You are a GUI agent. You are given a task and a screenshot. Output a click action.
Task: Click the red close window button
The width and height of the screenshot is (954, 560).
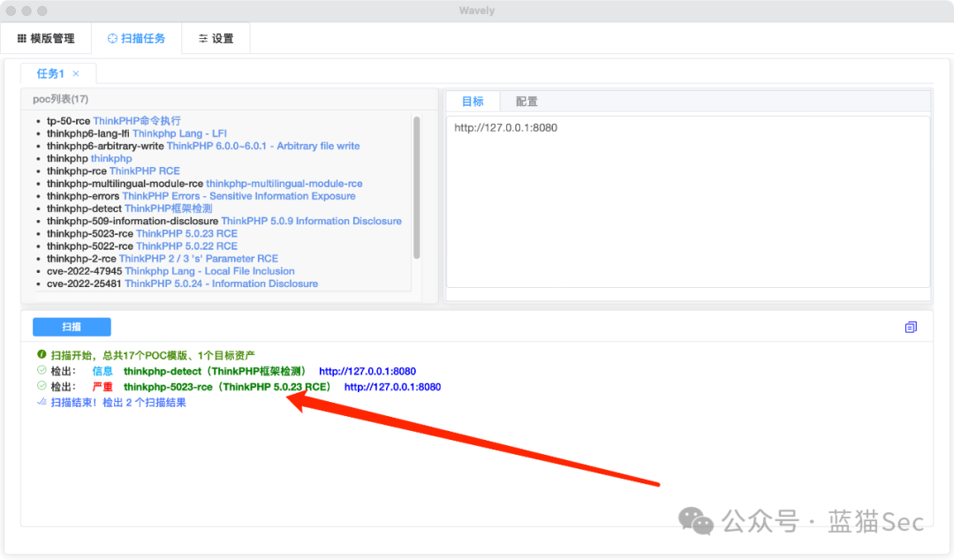pos(11,11)
